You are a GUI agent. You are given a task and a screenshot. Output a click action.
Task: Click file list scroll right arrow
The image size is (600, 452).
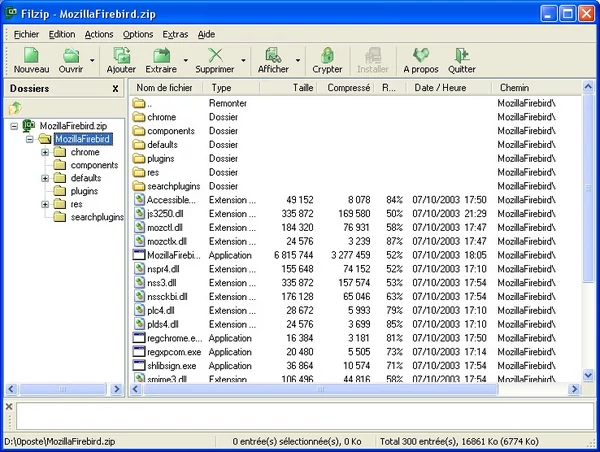point(574,389)
